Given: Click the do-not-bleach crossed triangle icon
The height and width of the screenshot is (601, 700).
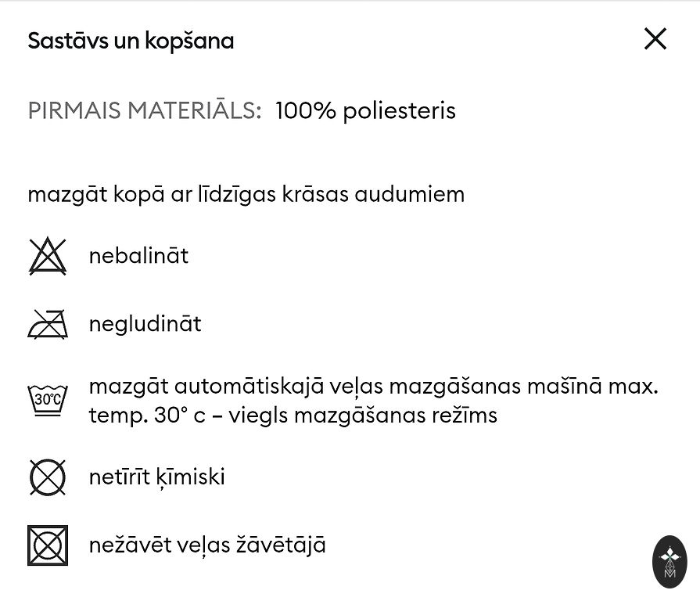Looking at the screenshot, I should pyautogui.click(x=48, y=257).
